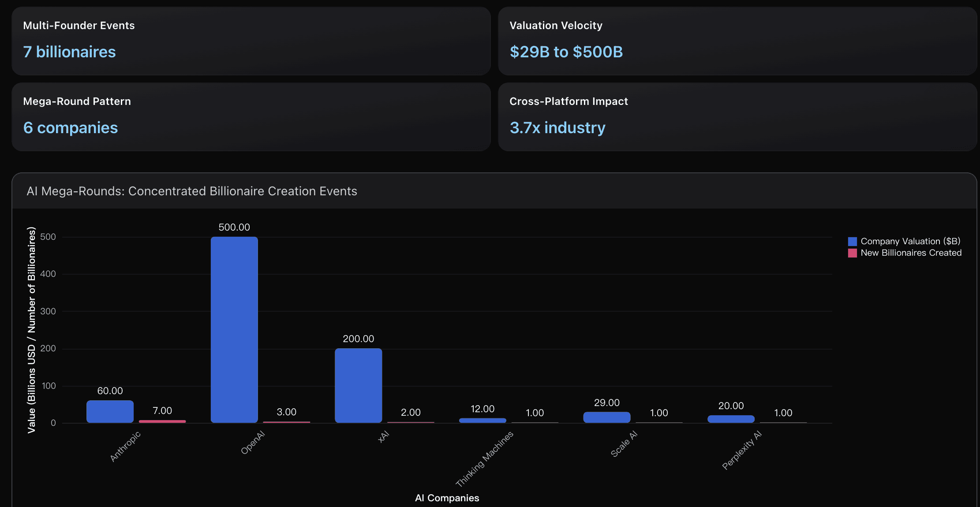Expand the Cross-Platform Impact card
This screenshot has height=507, width=980.
(x=569, y=101)
